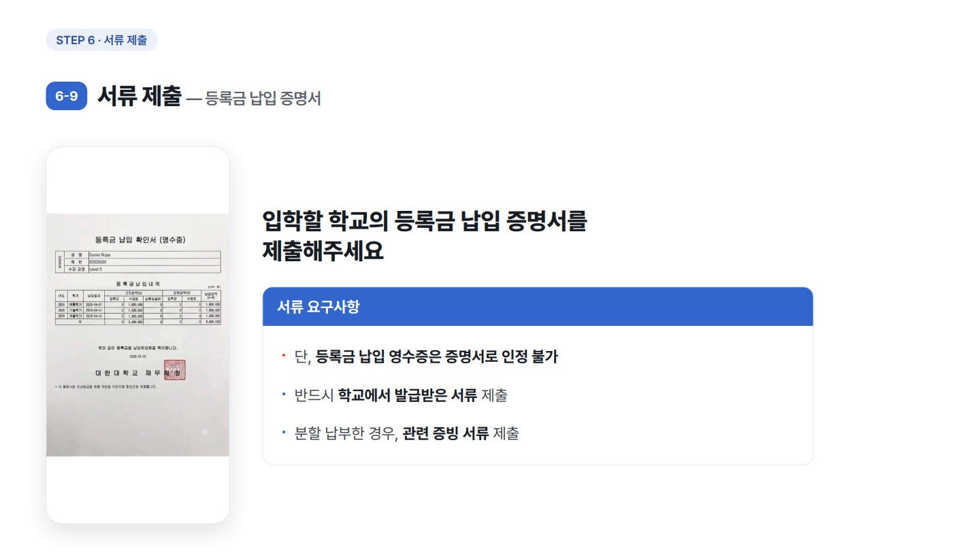Click the 등록금납입내역 payment table
Image resolution: width=980 pixels, height=551 pixels.
coord(138,307)
